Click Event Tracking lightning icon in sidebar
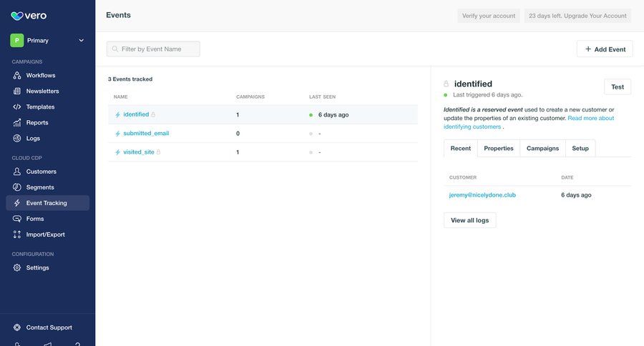644x346 pixels. tap(17, 203)
